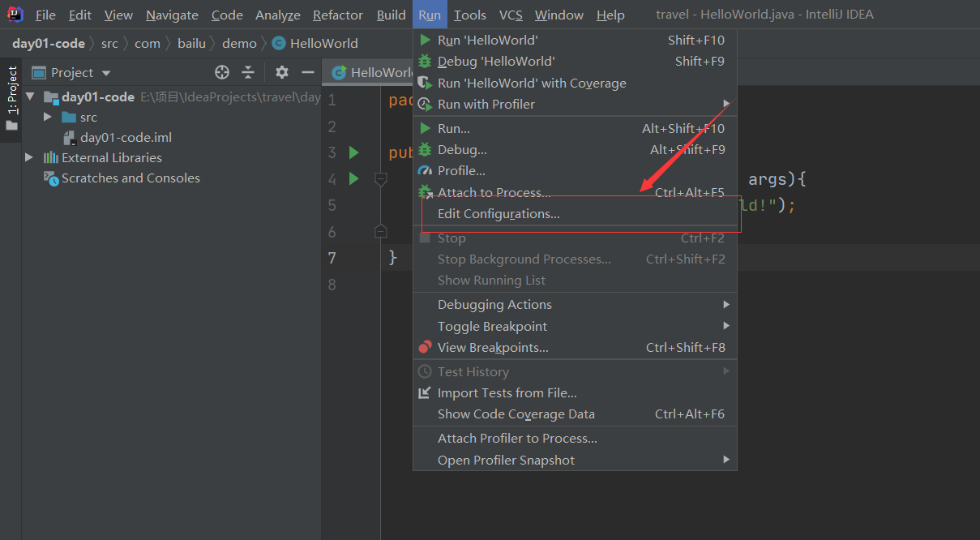Select day01-code.iml file in the tree
Image resolution: width=980 pixels, height=540 pixels.
118,137
